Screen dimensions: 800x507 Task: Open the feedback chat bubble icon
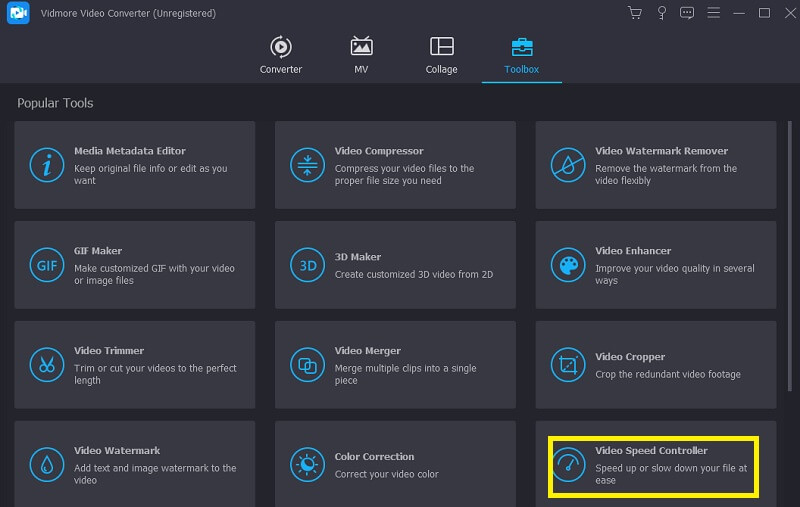[x=686, y=13]
